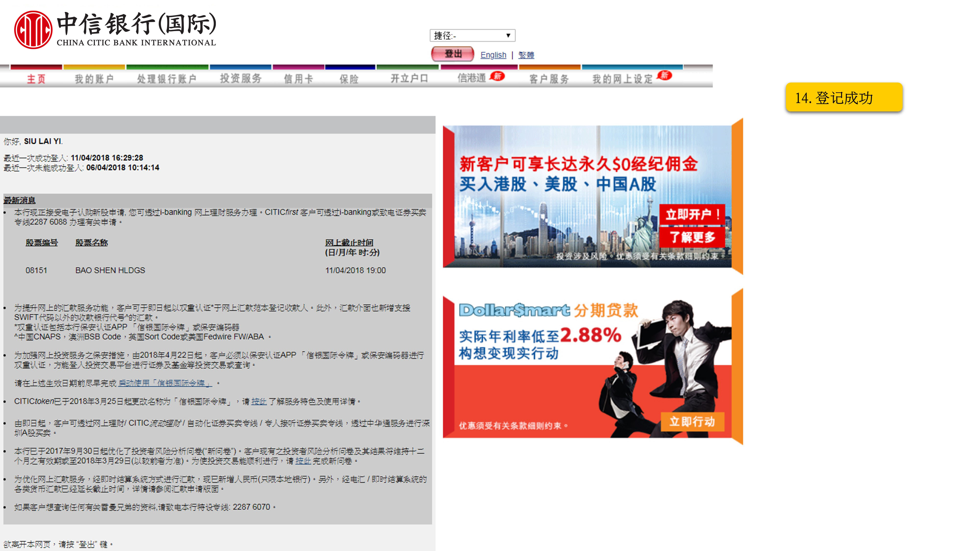The image size is (980, 551).
Task: Open the 我的网上设定 menu
Action: pos(622,79)
